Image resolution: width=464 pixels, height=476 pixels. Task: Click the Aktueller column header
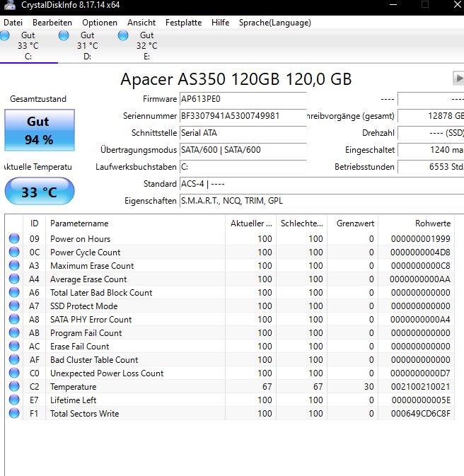click(x=251, y=224)
